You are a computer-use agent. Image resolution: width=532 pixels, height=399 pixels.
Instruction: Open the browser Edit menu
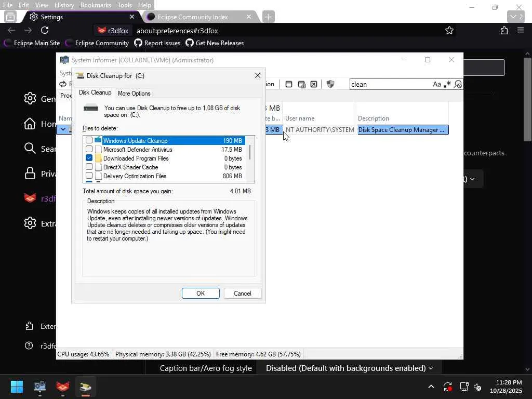(24, 5)
